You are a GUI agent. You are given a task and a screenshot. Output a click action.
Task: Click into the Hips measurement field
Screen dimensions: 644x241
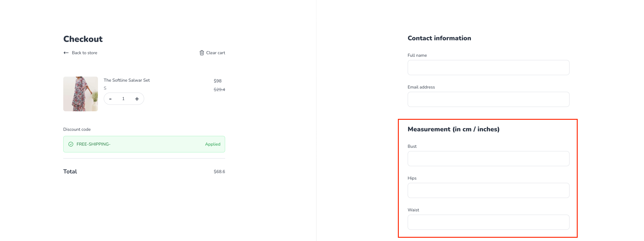[x=488, y=190]
